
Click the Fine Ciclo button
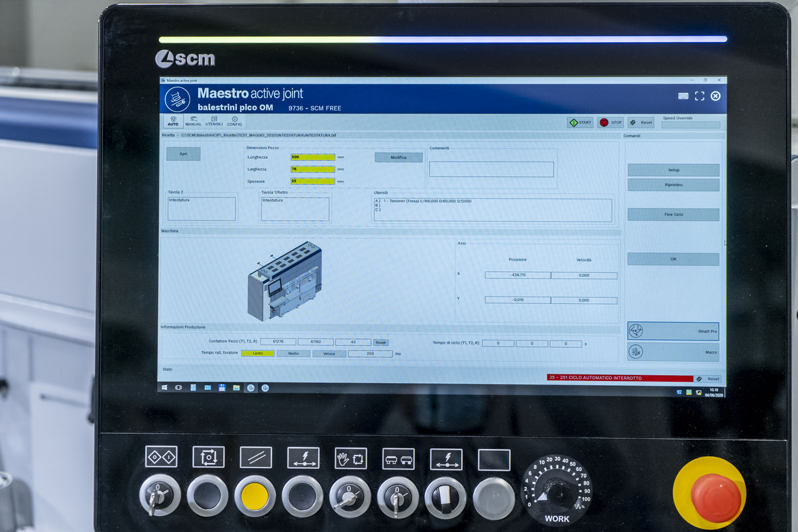673,215
